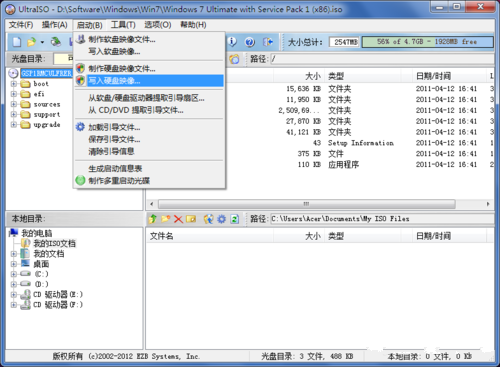The width and height of the screenshot is (500, 367).
Task: Expand the CD 驱动器 (E:) node
Action: click(x=14, y=295)
